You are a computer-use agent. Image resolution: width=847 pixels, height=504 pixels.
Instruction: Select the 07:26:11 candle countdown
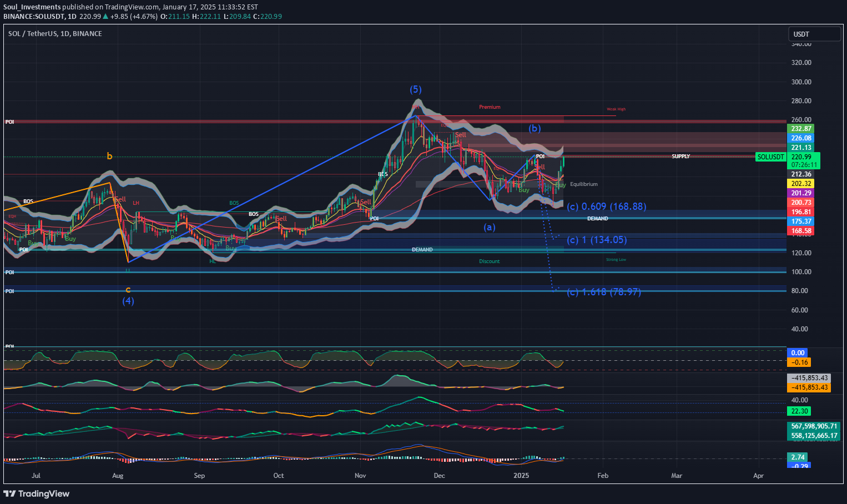[x=803, y=165]
